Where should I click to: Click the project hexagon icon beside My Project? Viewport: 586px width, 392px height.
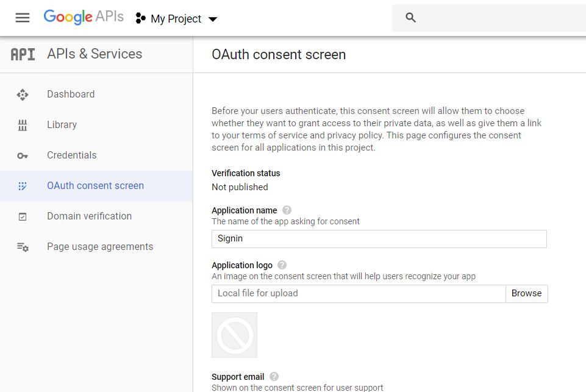tap(140, 18)
